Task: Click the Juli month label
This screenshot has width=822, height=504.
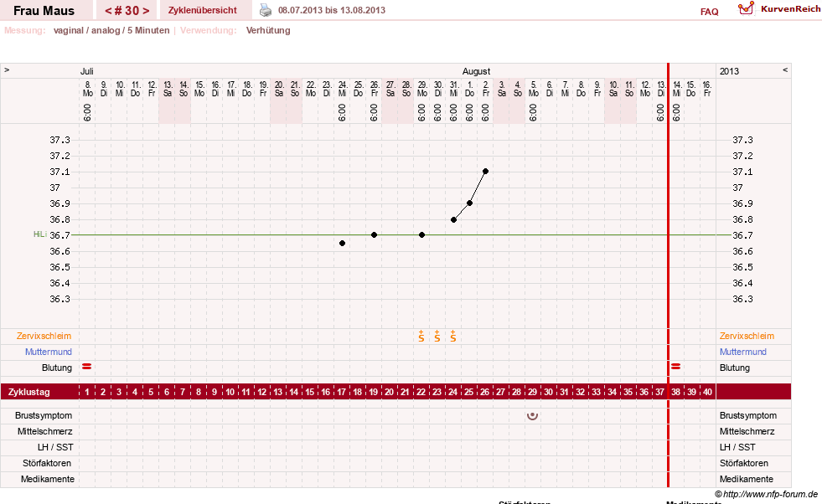Action: [86, 71]
